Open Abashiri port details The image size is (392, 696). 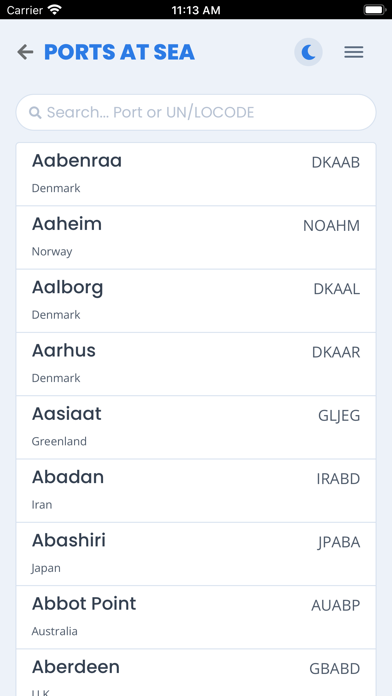point(196,554)
